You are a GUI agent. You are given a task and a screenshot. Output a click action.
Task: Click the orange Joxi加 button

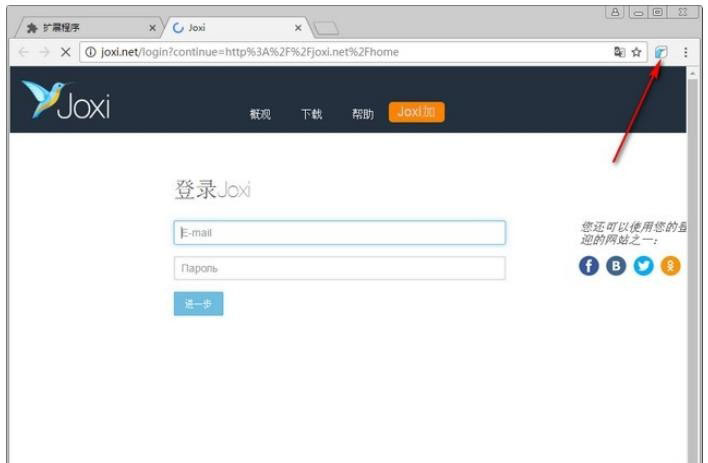coord(416,112)
